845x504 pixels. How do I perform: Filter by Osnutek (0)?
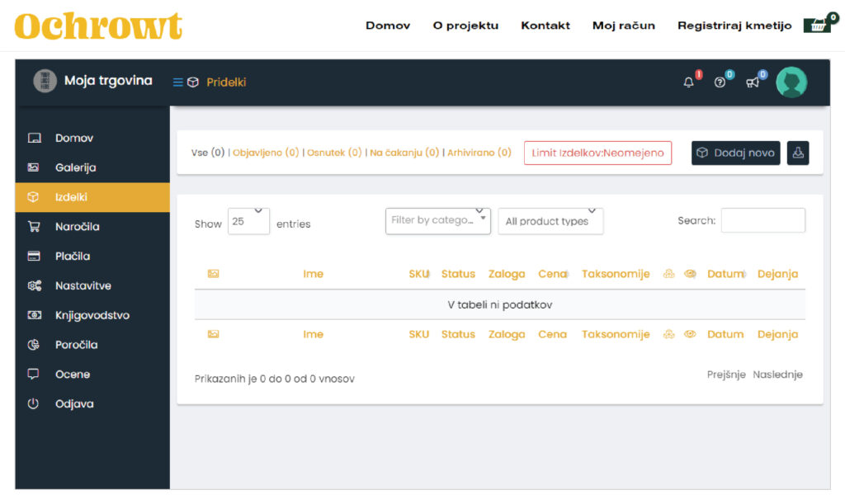pos(334,153)
